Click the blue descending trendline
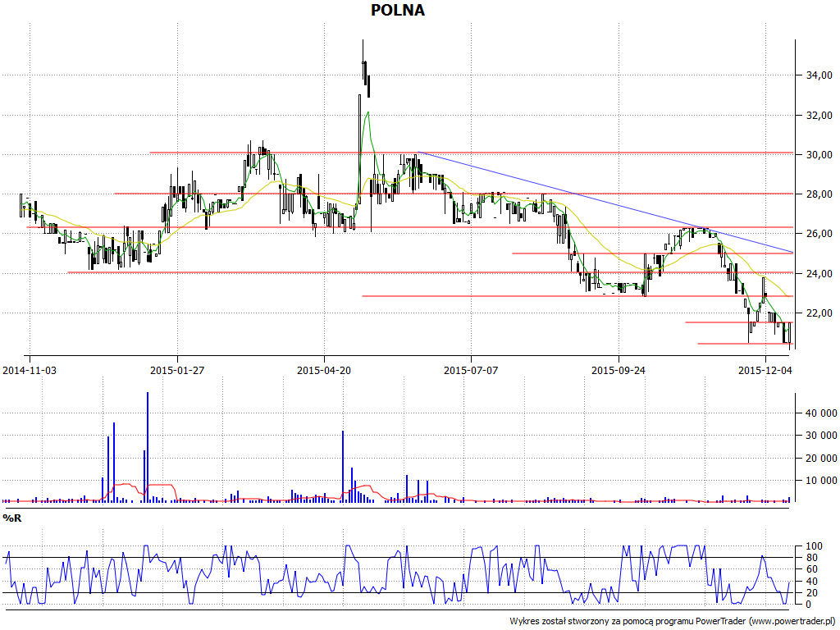 pyautogui.click(x=605, y=202)
